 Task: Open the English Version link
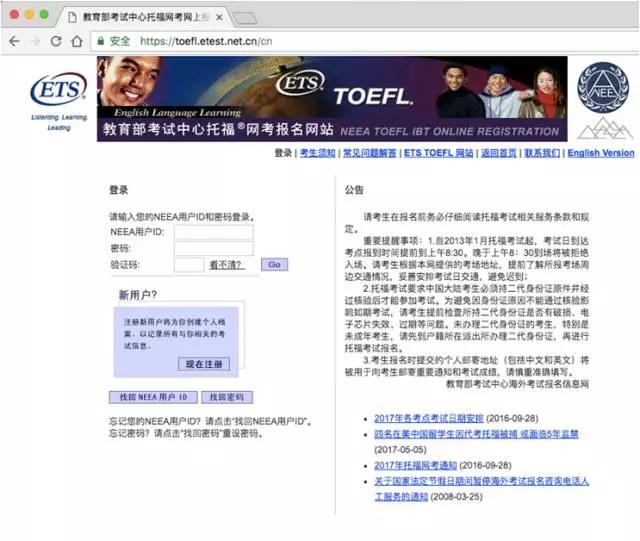click(x=600, y=153)
